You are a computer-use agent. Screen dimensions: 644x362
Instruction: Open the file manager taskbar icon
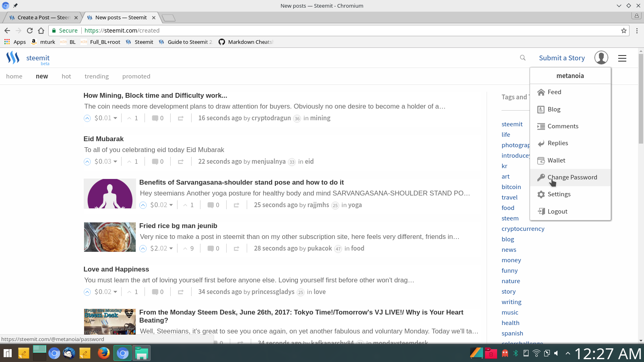(141, 353)
